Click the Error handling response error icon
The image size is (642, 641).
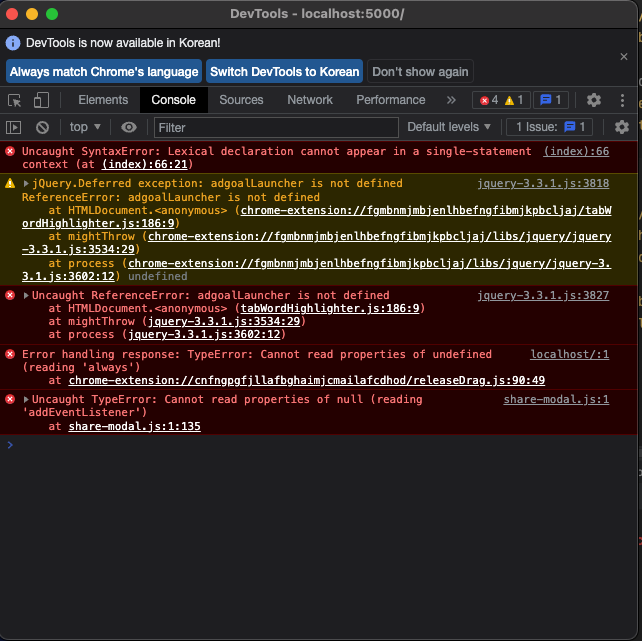(x=10, y=354)
